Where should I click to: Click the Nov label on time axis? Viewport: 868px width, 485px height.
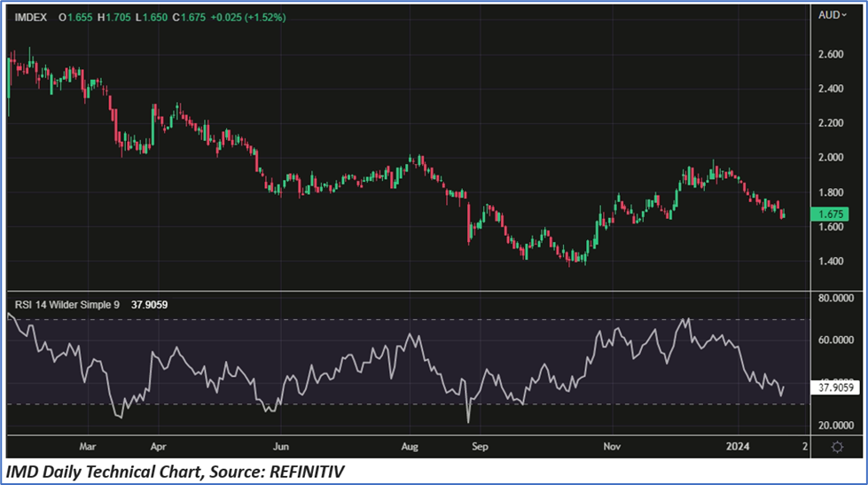612,446
